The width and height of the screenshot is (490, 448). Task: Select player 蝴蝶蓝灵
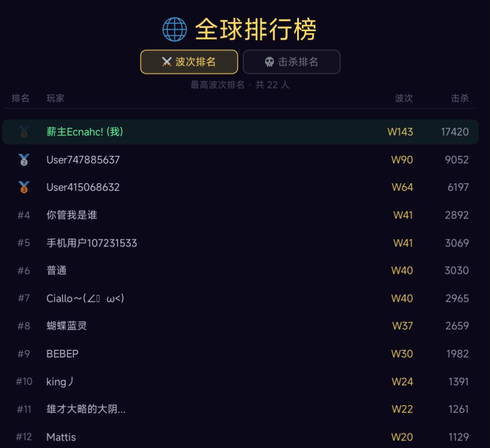tap(66, 326)
